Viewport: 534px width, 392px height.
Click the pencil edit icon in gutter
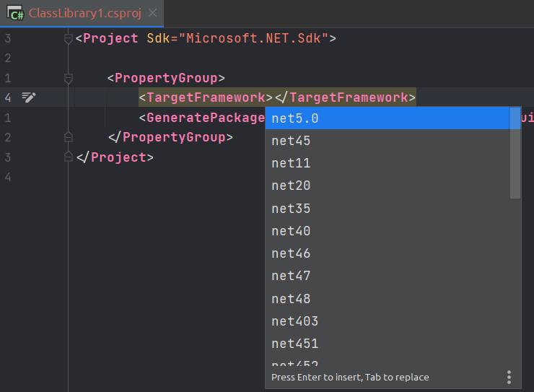coord(29,97)
